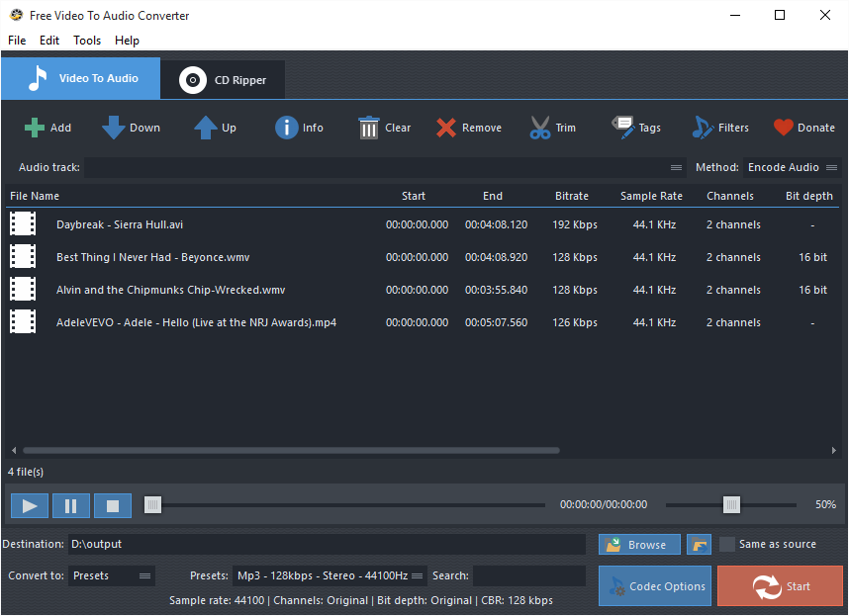Click the Start conversion button
Viewport: 849px width, 616px height.
coord(780,585)
